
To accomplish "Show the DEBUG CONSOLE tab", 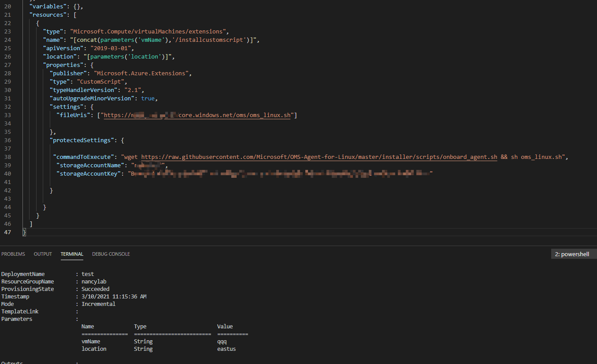I will (111, 254).
